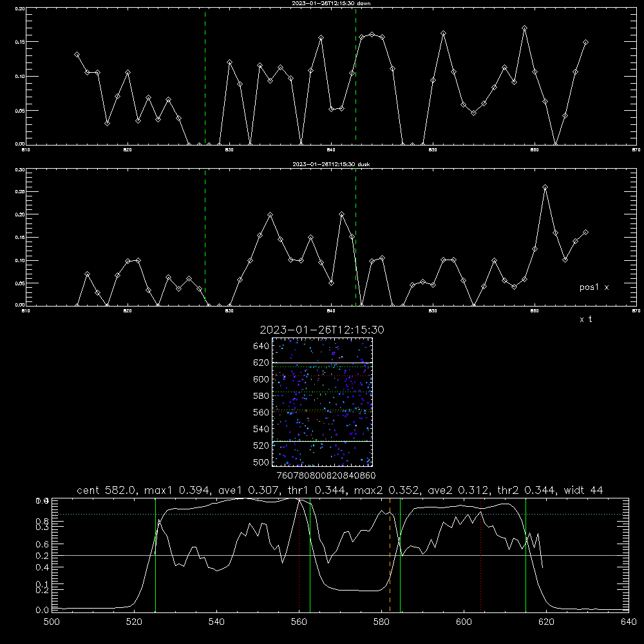The width and height of the screenshot is (644, 644).
Task: Click "ave2 0.312" in bottom plot header
Action: click(458, 490)
